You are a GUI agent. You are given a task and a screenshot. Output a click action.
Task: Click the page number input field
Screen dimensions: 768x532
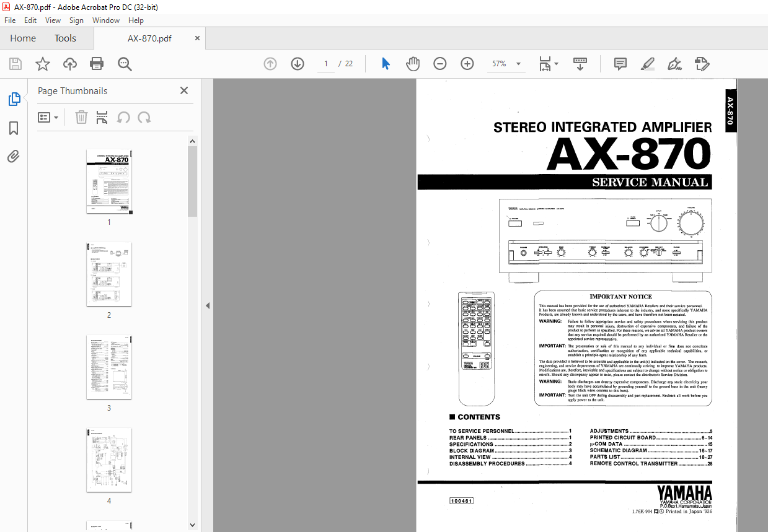coord(325,64)
